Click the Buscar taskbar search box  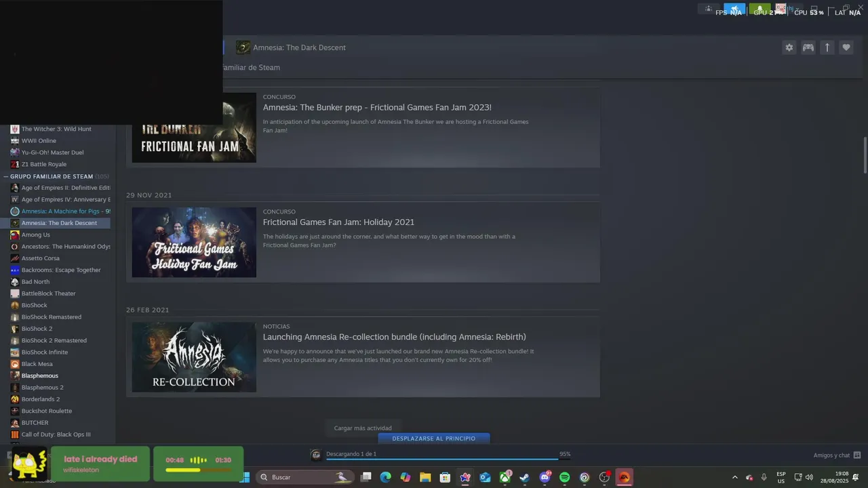(306, 477)
